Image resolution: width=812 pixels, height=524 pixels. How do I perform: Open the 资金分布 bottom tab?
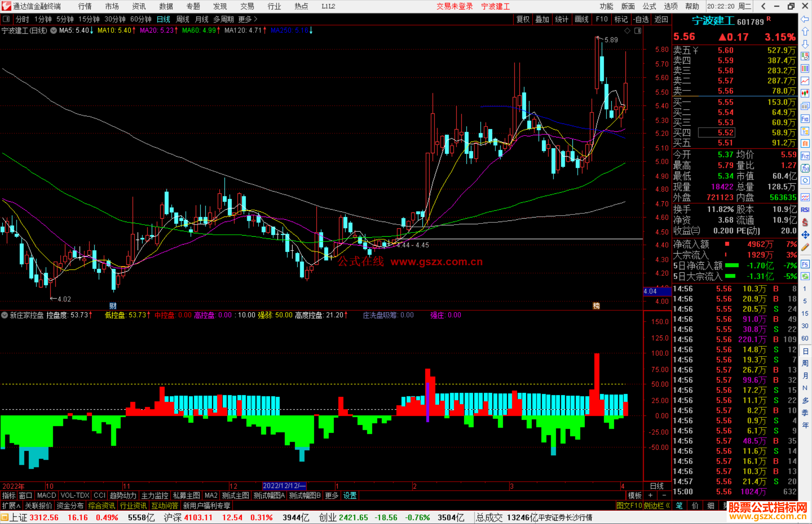[70, 506]
